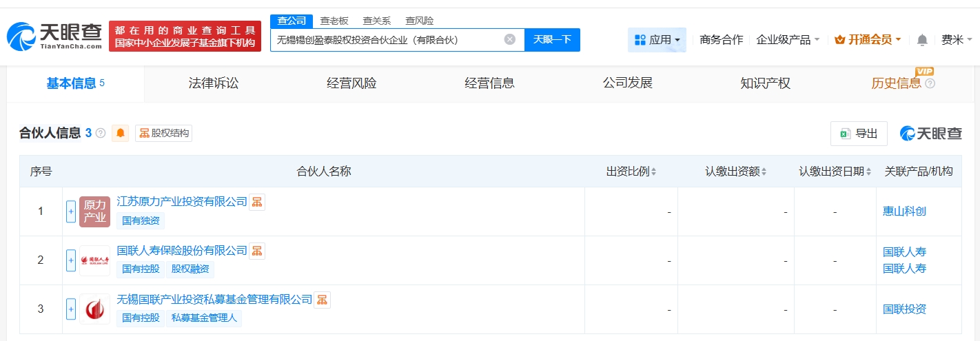Open the 开通会员 dropdown
Screen dimensions: 980x341
pos(868,40)
